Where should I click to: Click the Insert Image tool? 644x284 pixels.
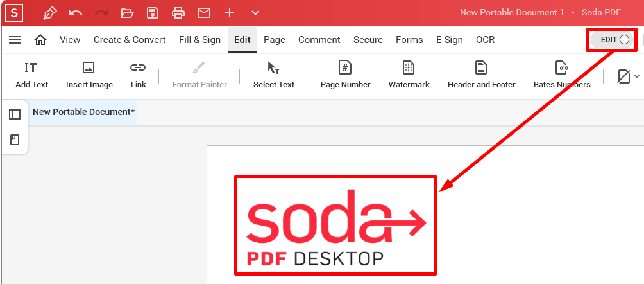pos(89,75)
